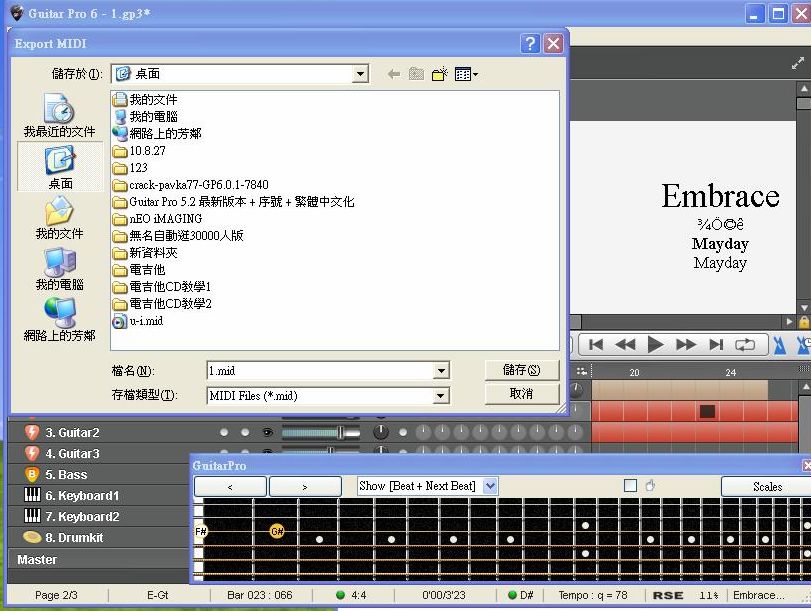This screenshot has width=811, height=611.
Task: Click the G# note marker on the fretboard
Action: 277,531
